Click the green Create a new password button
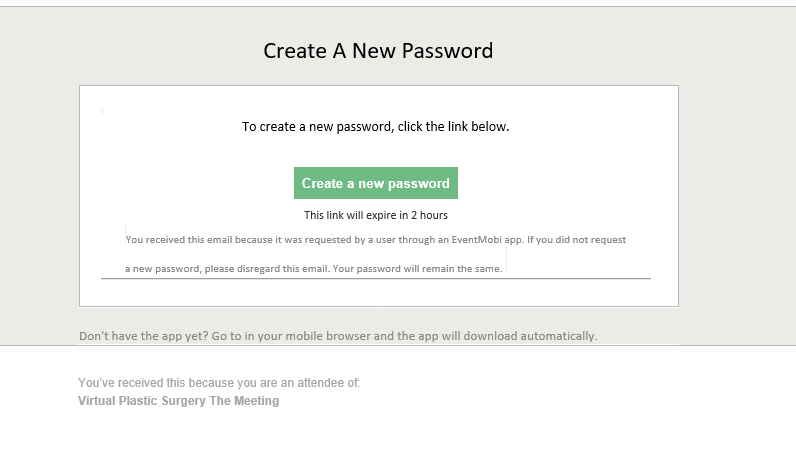The image size is (796, 451). click(376, 183)
